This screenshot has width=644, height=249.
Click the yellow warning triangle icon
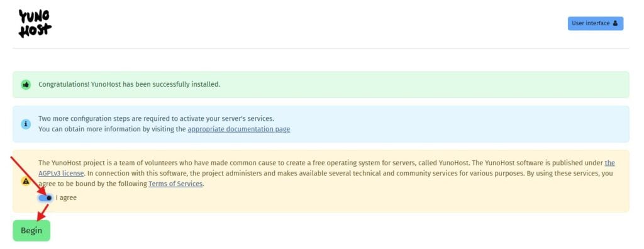tap(26, 181)
